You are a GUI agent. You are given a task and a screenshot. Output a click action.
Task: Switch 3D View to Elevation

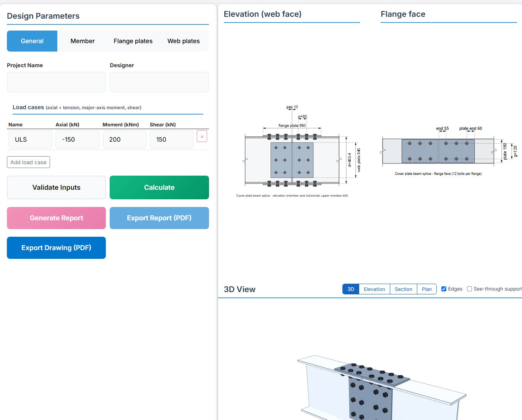coord(374,289)
